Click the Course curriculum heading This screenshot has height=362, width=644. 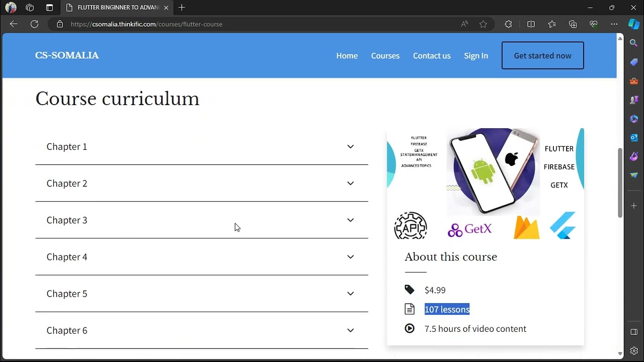click(117, 99)
